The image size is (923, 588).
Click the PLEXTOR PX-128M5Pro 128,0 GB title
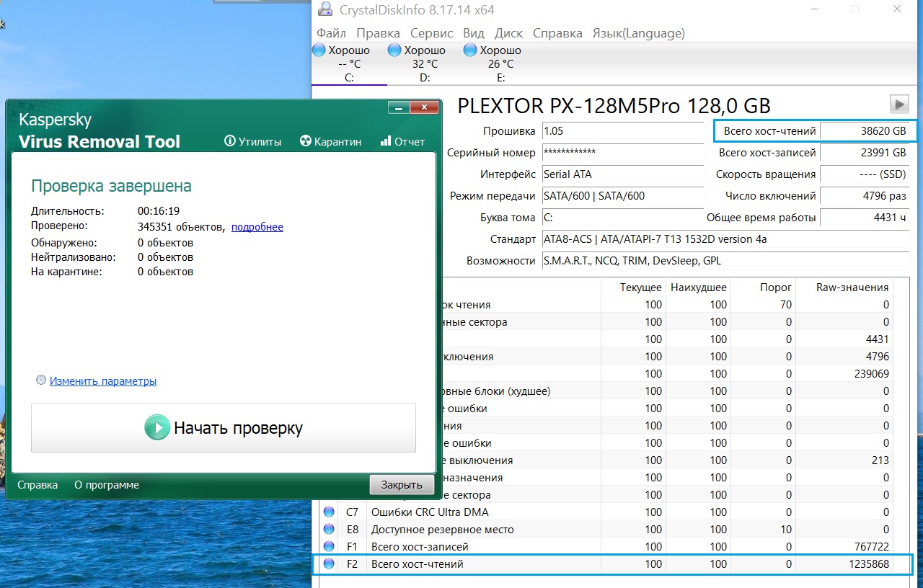click(614, 106)
